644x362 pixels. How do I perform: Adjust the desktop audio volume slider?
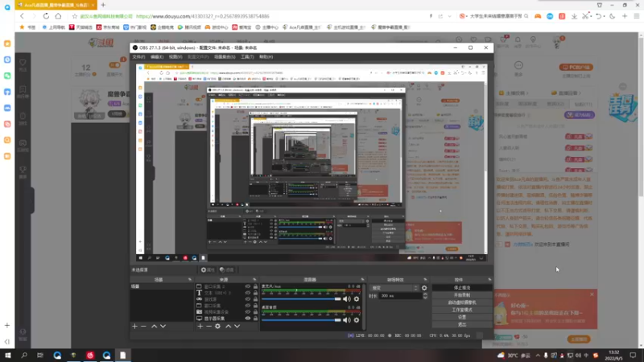coord(301,320)
